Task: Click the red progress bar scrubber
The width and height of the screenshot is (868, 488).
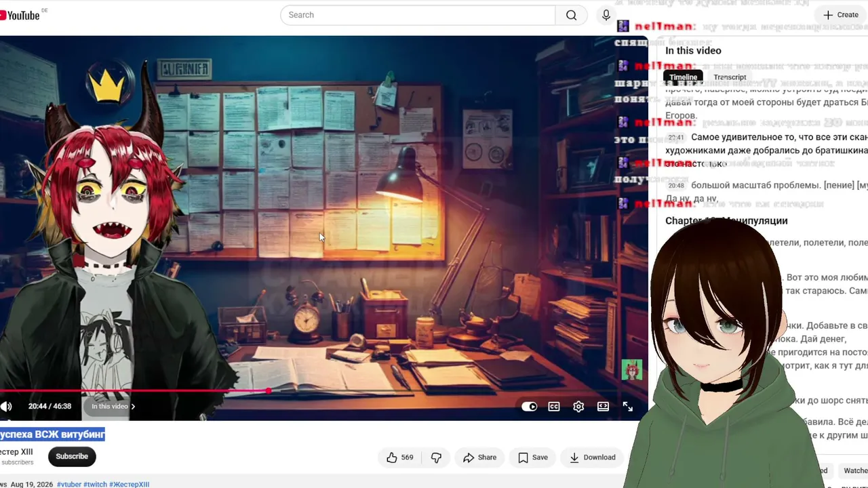Action: tap(269, 391)
